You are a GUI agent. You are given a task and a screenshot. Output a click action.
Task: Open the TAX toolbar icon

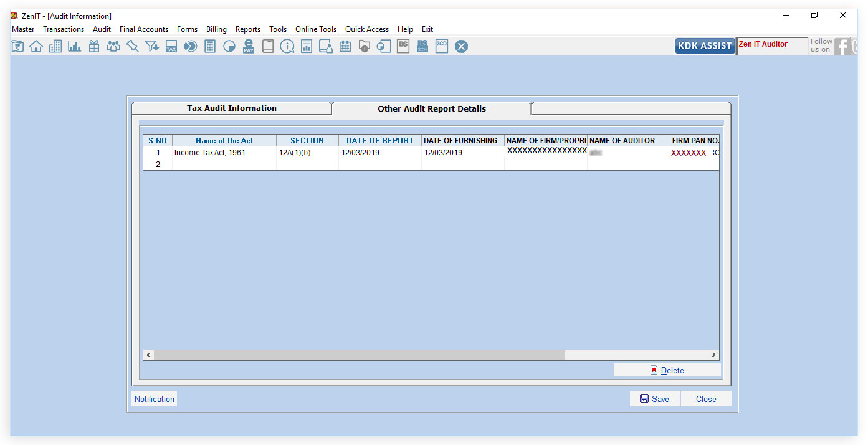click(x=171, y=46)
